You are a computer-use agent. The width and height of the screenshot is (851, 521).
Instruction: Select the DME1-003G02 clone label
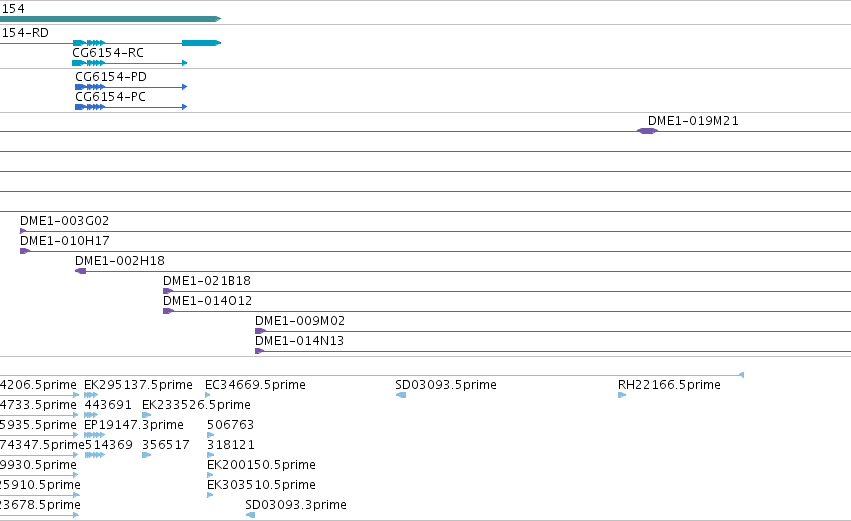pyautogui.click(x=65, y=221)
